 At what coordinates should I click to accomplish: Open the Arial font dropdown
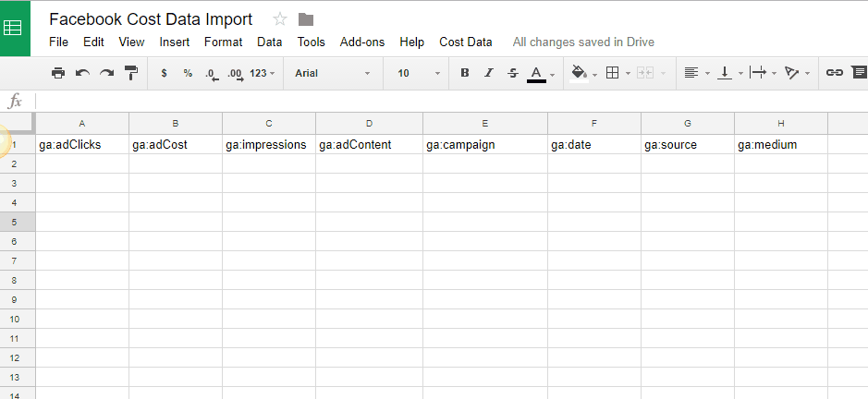pos(333,73)
